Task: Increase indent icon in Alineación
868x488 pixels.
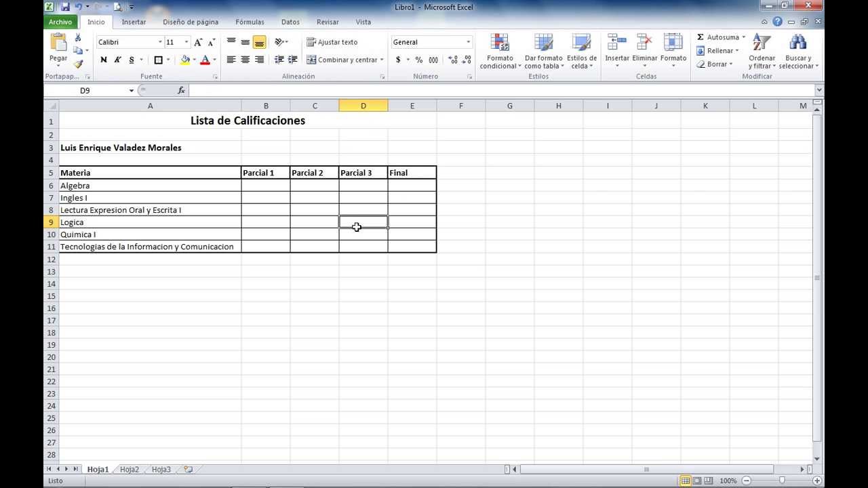Action: [292, 60]
